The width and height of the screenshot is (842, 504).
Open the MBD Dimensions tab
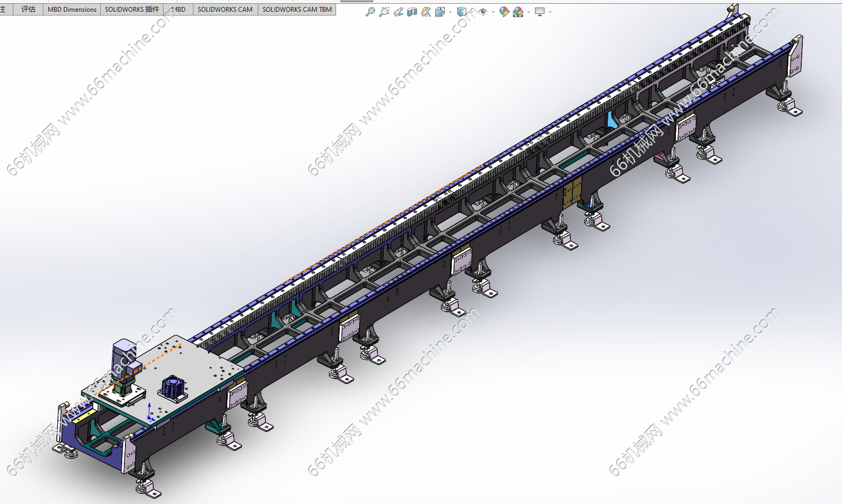72,10
